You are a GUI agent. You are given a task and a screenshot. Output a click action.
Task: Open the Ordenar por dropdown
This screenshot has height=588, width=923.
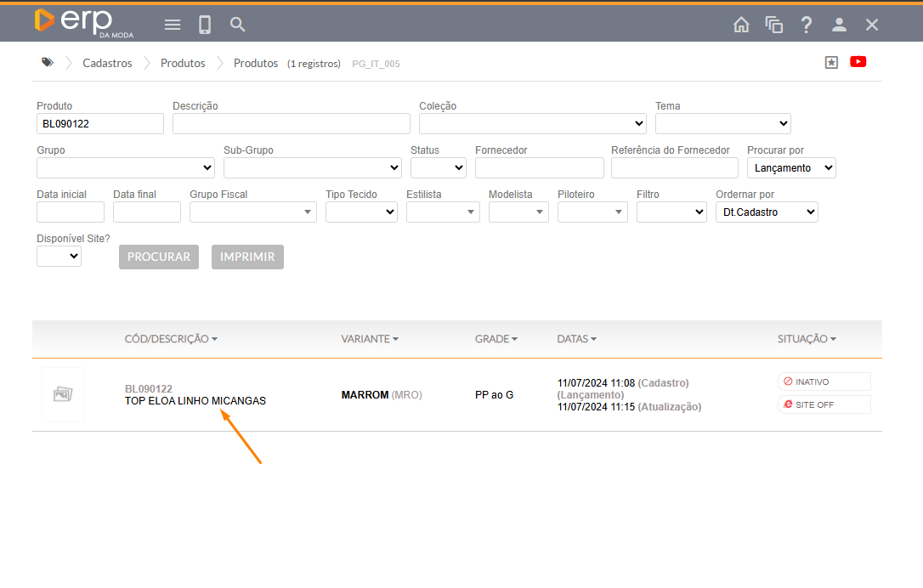[766, 212]
